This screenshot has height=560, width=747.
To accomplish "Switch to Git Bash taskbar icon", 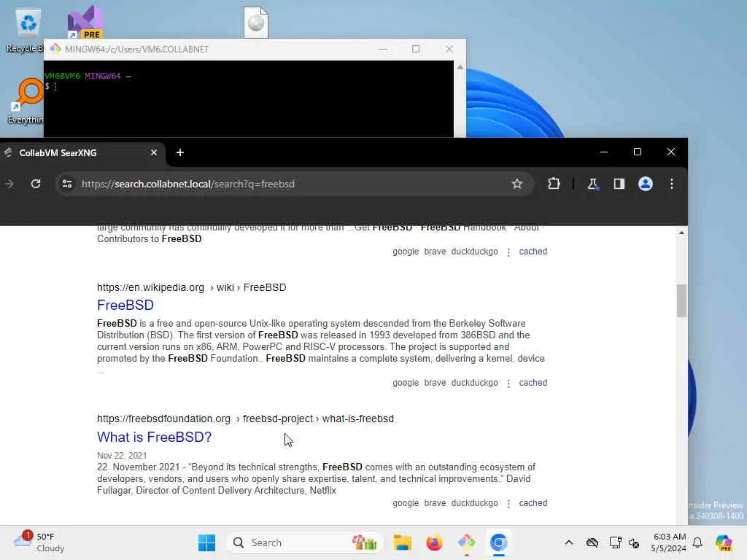I will (466, 542).
